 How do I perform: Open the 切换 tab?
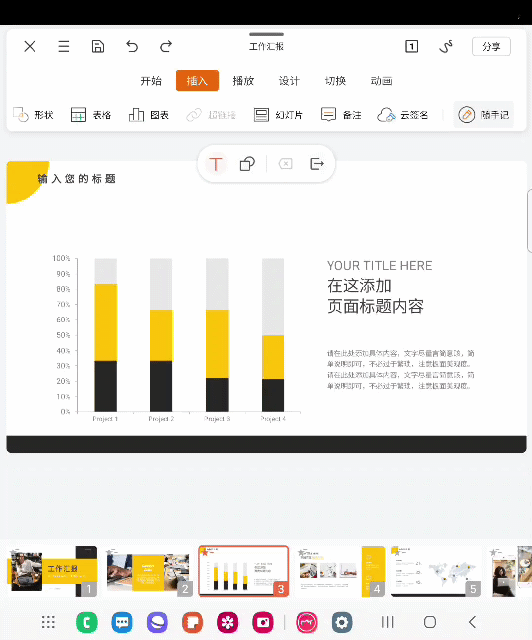pos(335,81)
